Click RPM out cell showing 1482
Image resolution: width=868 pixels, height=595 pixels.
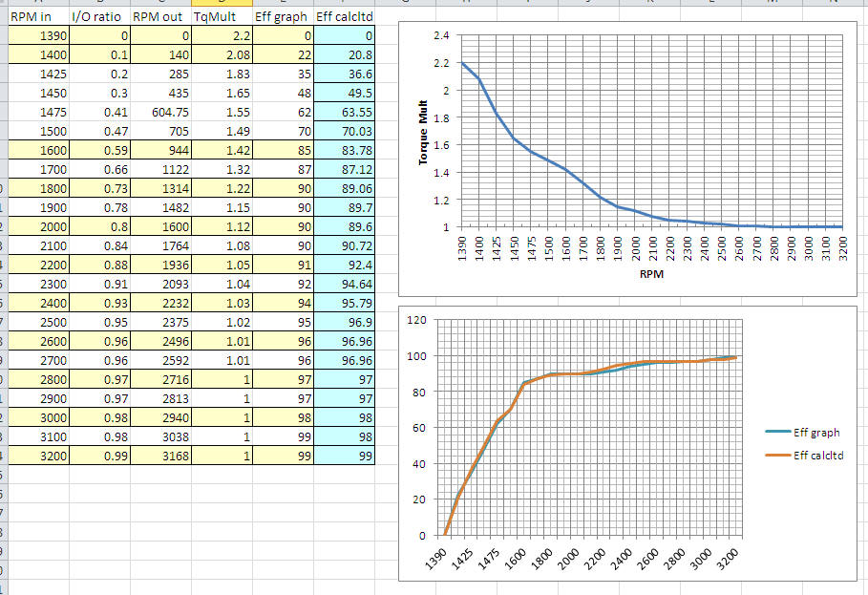point(160,207)
